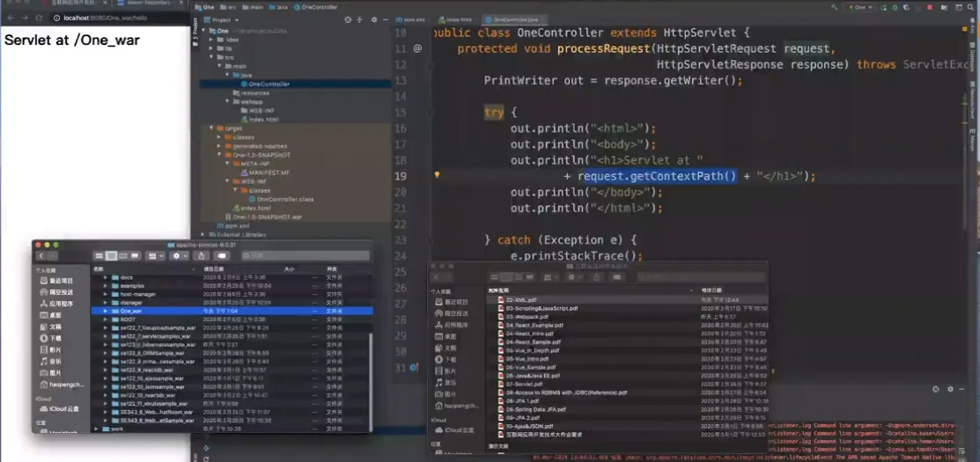Select the examples folder in Finder list

click(232, 285)
